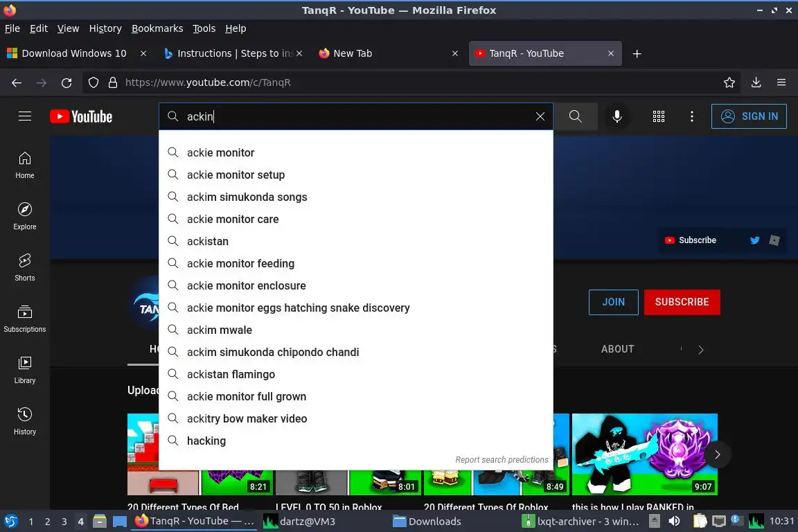
Task: Select the 'ackie monitor care' suggestion
Action: (x=356, y=219)
